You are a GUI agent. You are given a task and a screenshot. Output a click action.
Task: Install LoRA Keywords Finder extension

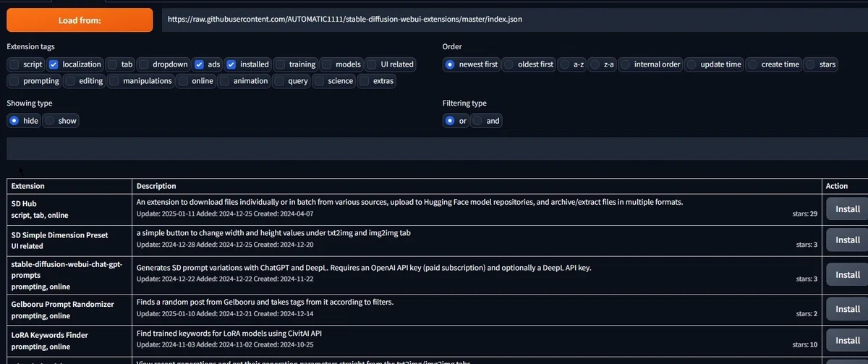click(x=847, y=340)
